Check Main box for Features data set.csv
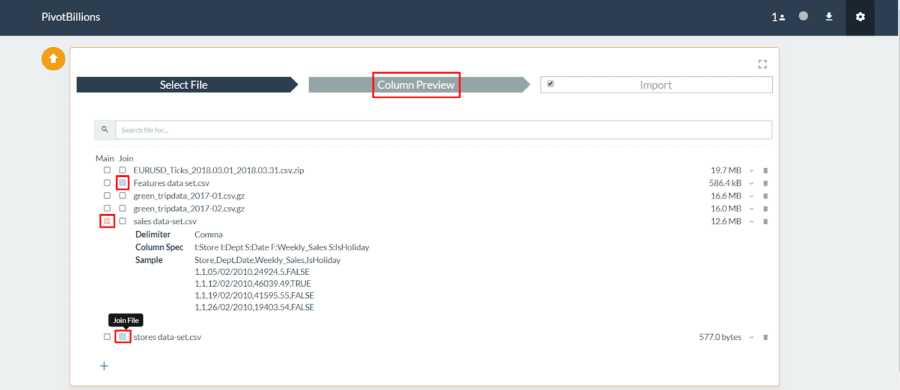 [x=107, y=183]
